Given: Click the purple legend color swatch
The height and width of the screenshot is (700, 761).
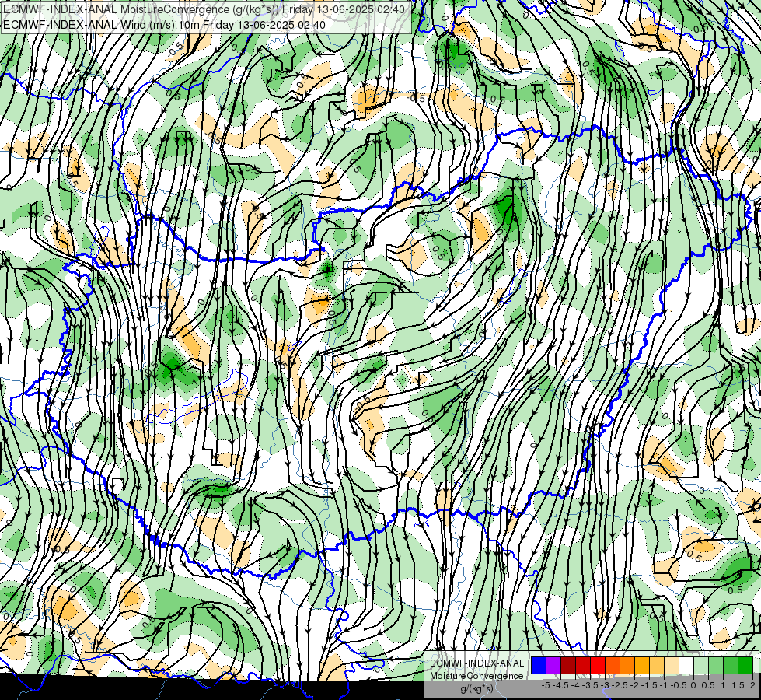Looking at the screenshot, I should tap(553, 666).
